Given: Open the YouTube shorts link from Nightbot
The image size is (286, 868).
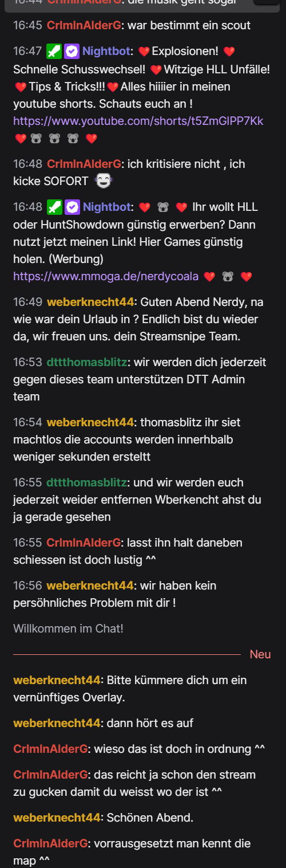Looking at the screenshot, I should click(x=138, y=121).
